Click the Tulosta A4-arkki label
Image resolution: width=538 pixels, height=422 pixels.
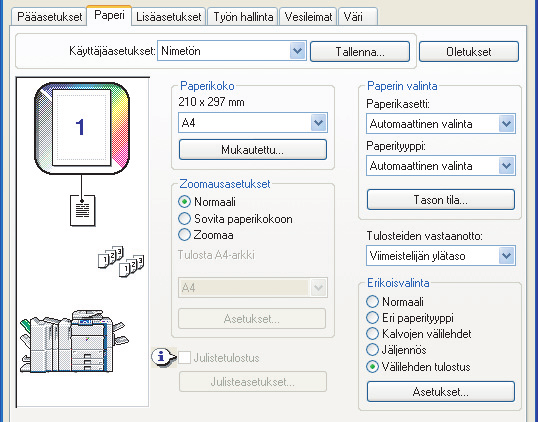[x=216, y=255]
